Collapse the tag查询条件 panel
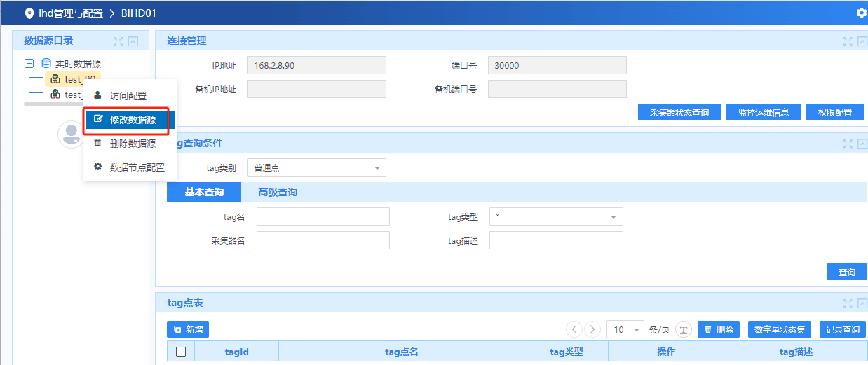This screenshot has height=365, width=868. 863,144
